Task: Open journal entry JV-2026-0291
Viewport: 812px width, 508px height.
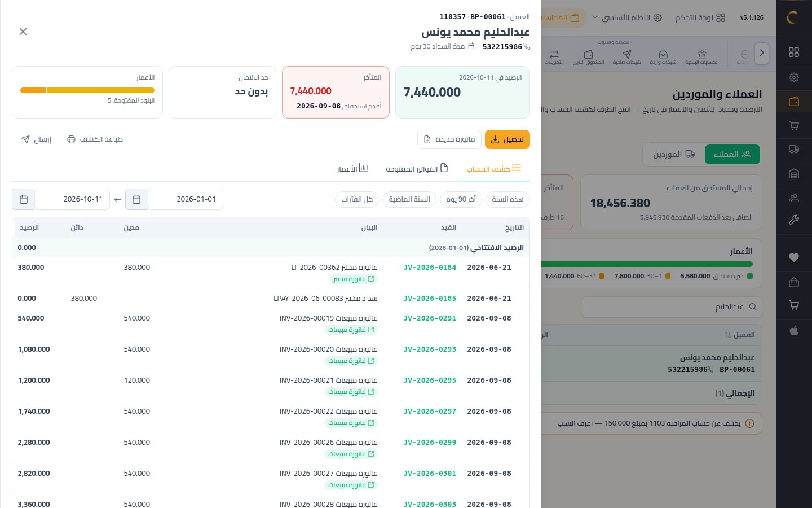Action: [x=430, y=318]
